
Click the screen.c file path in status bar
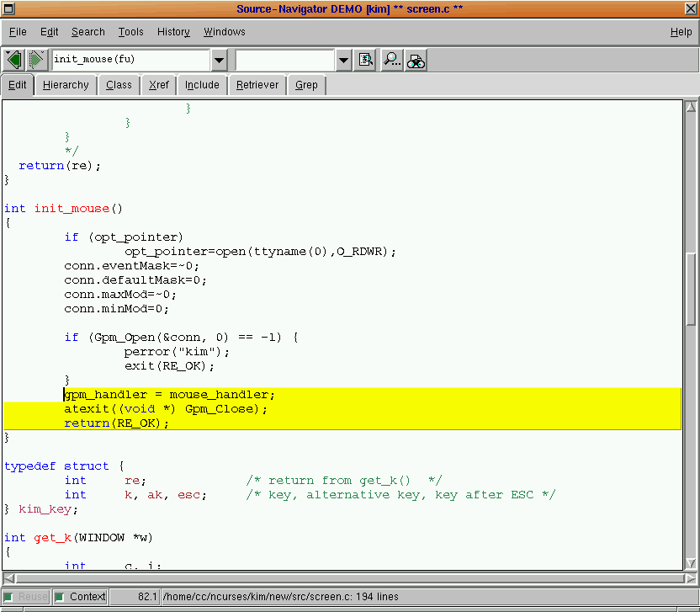click(280, 596)
